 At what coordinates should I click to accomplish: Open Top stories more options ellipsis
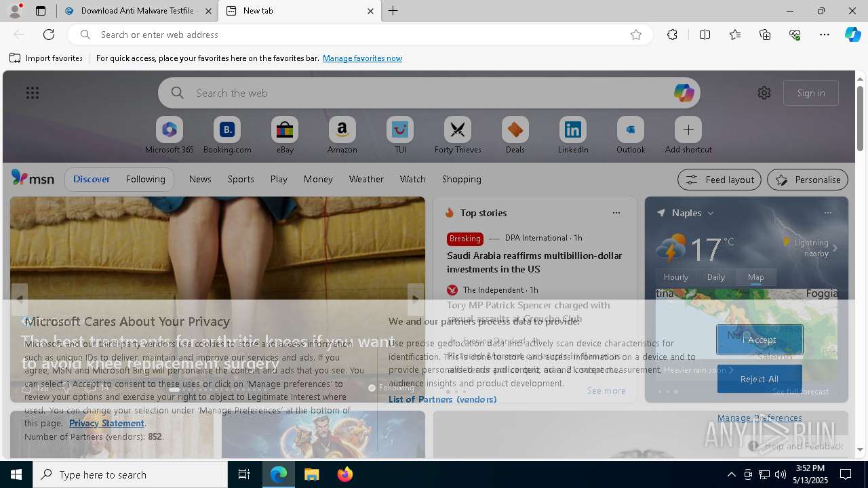point(616,213)
